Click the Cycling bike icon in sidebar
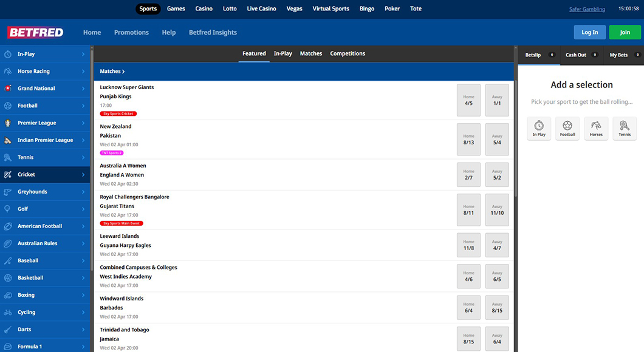The image size is (644, 352). [8, 313]
